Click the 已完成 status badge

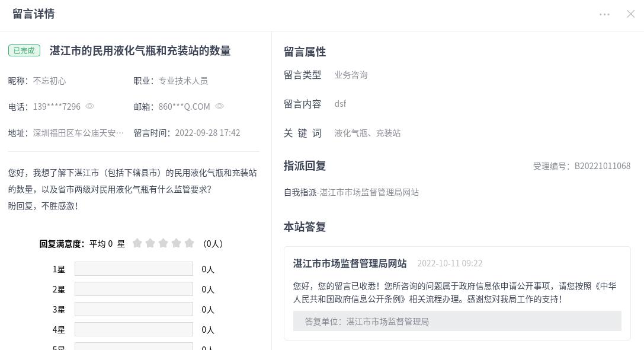24,50
